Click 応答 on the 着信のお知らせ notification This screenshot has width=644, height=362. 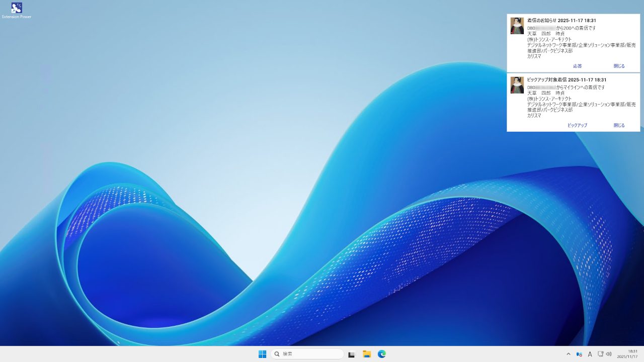577,66
